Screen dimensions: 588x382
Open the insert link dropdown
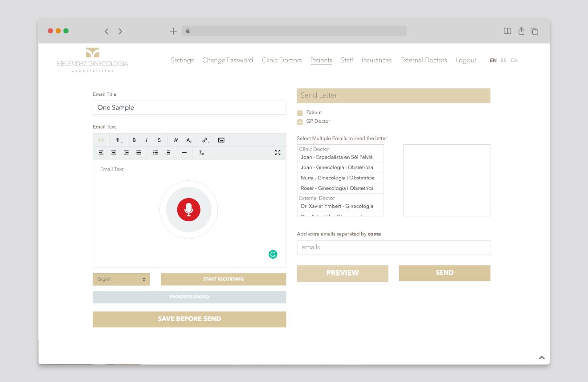tap(205, 140)
